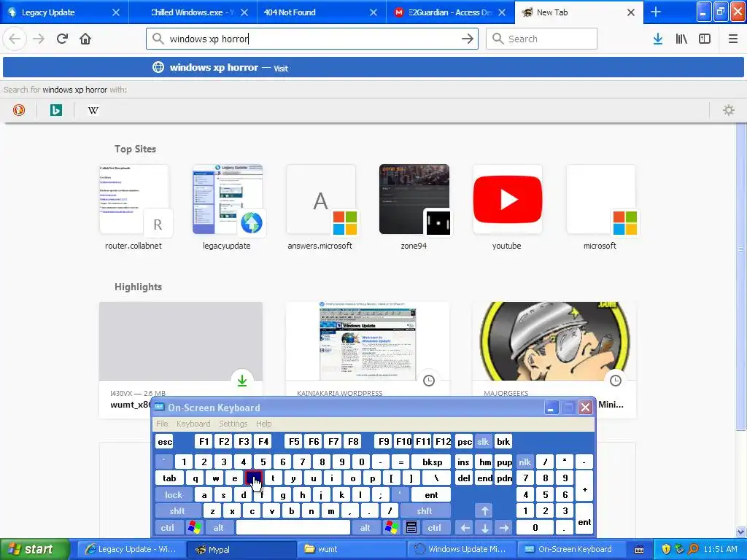747x560 pixels.
Task: Click the Go arrow in address bar
Action: 468,39
